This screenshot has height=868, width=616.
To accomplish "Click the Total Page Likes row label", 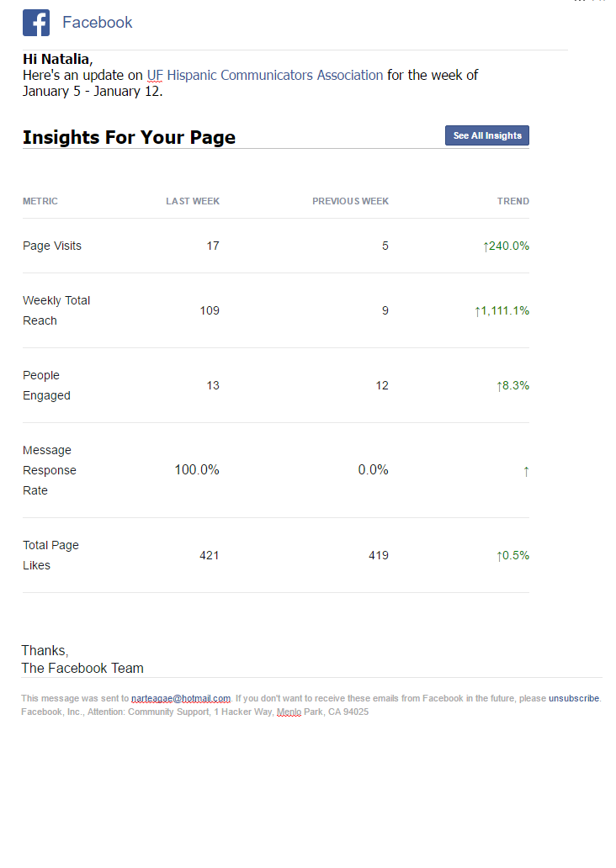I will [x=50, y=555].
